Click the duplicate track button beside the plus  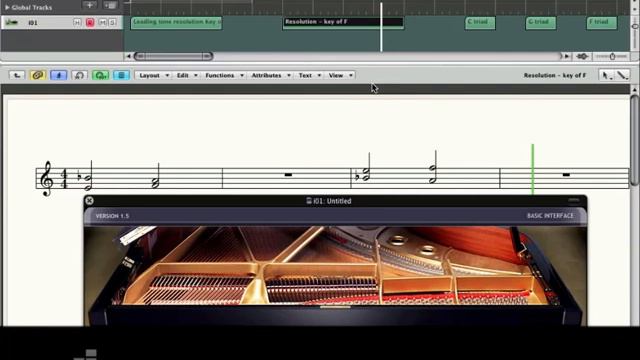(x=110, y=5)
